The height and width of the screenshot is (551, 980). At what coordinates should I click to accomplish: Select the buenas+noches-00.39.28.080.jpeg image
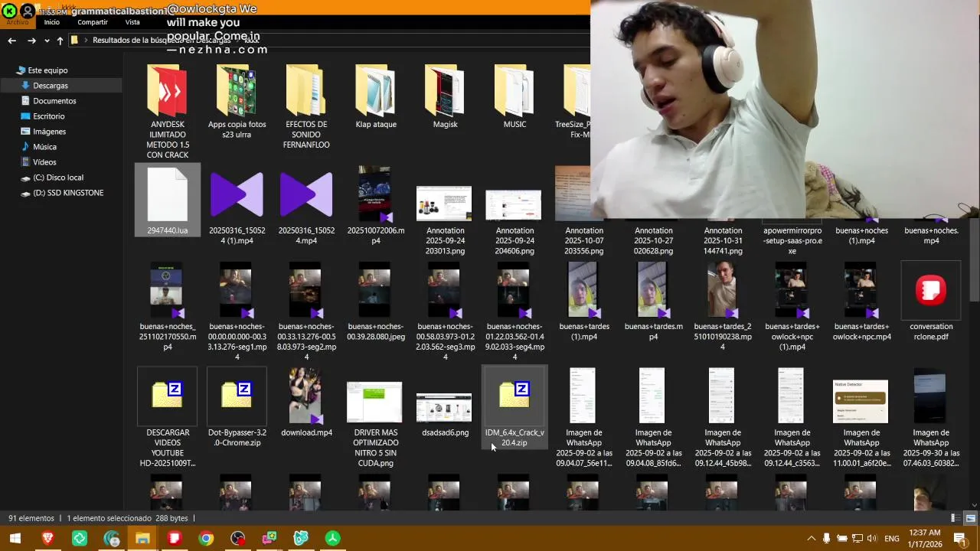pos(375,303)
